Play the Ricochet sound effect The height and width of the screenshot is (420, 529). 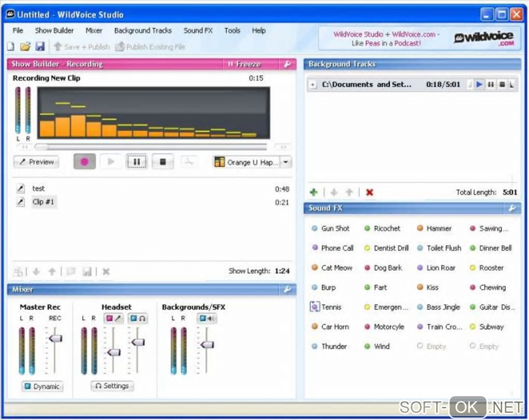[382, 228]
